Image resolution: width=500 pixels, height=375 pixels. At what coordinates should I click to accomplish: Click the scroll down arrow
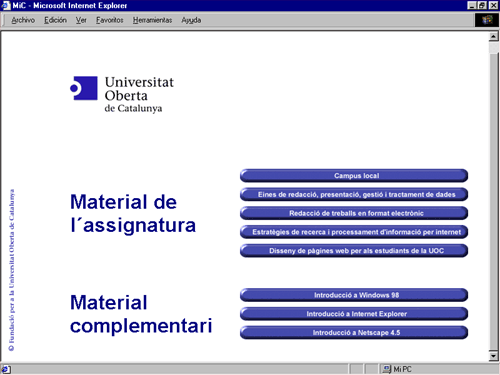point(494,356)
